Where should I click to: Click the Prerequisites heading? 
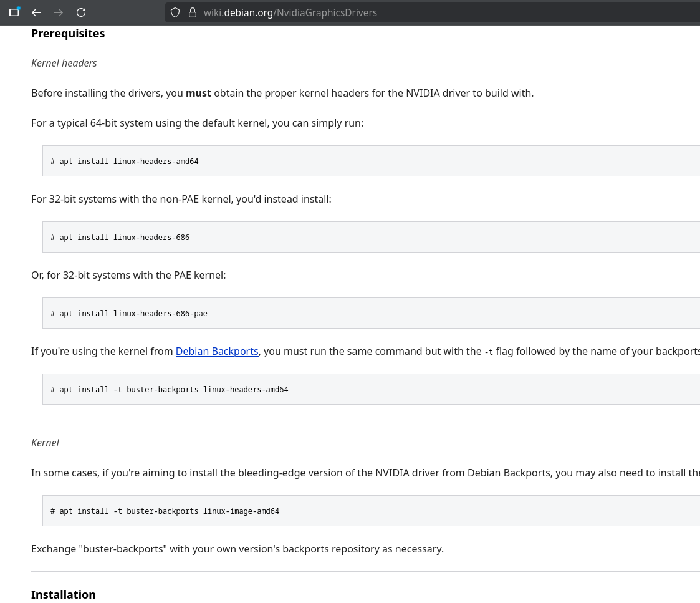pyautogui.click(x=68, y=33)
